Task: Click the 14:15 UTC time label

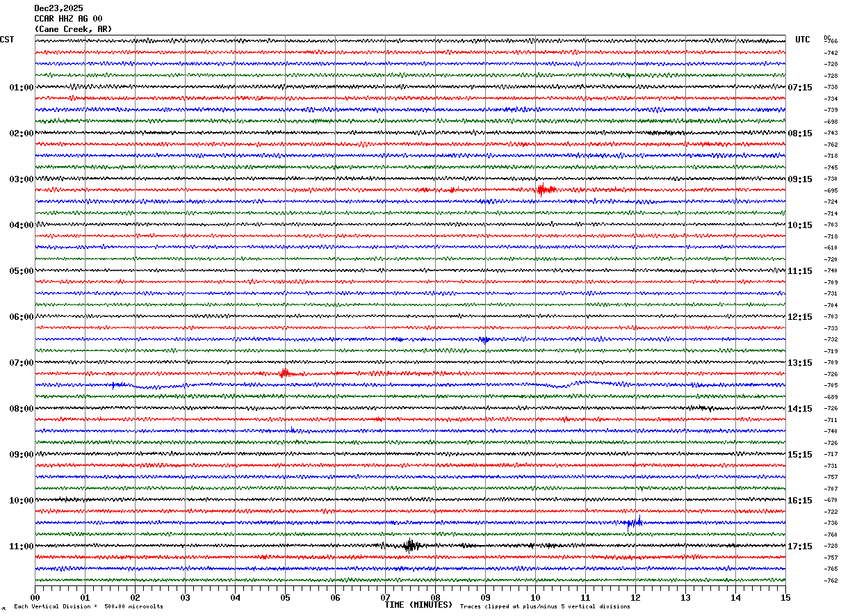Action: [800, 409]
